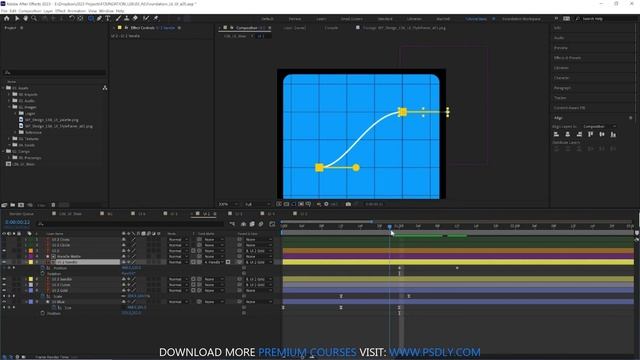This screenshot has width=640, height=360.
Task: Click the Composition Mini-Flowchart icon
Action: tap(232, 224)
